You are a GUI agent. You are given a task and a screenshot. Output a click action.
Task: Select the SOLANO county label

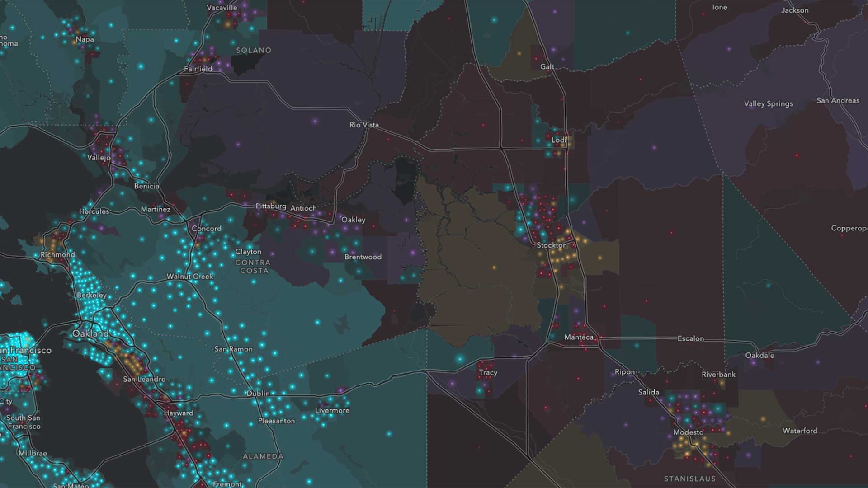tap(254, 50)
